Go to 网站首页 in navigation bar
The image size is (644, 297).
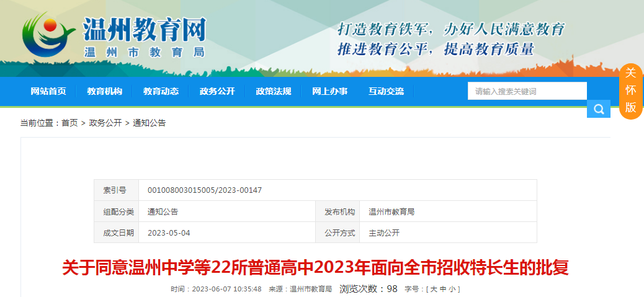click(48, 91)
